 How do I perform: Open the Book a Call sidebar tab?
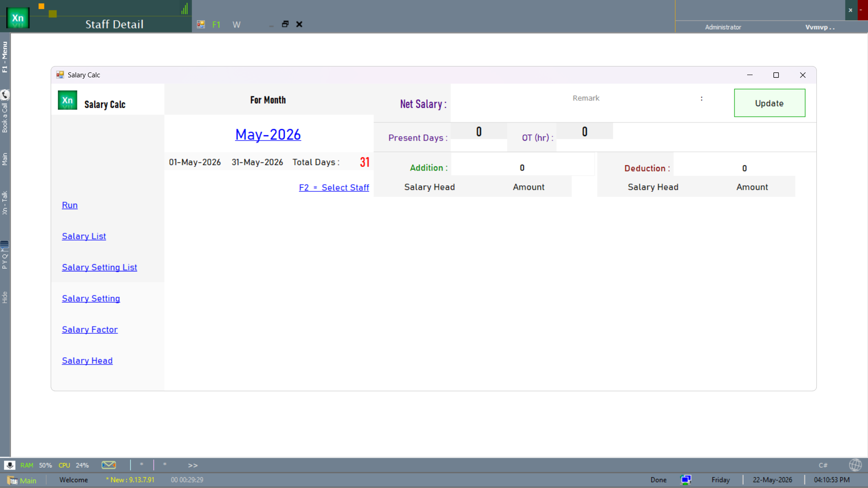(x=5, y=117)
